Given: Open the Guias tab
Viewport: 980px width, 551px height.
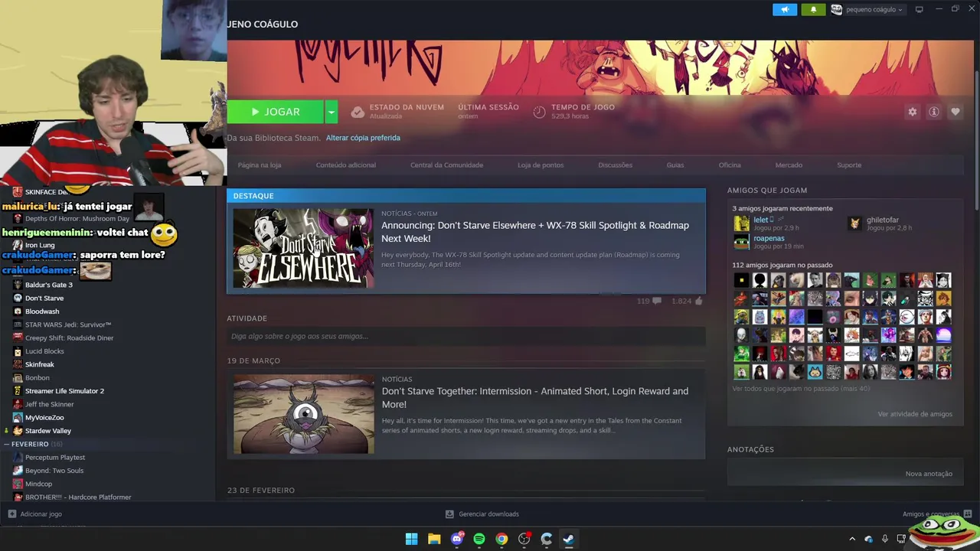Looking at the screenshot, I should pyautogui.click(x=675, y=165).
